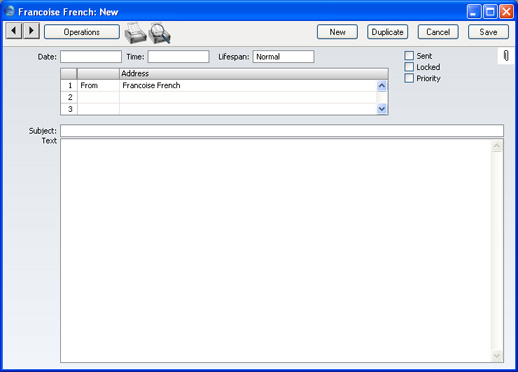
Task: Maximize the Francoise French window
Action: pos(490,12)
